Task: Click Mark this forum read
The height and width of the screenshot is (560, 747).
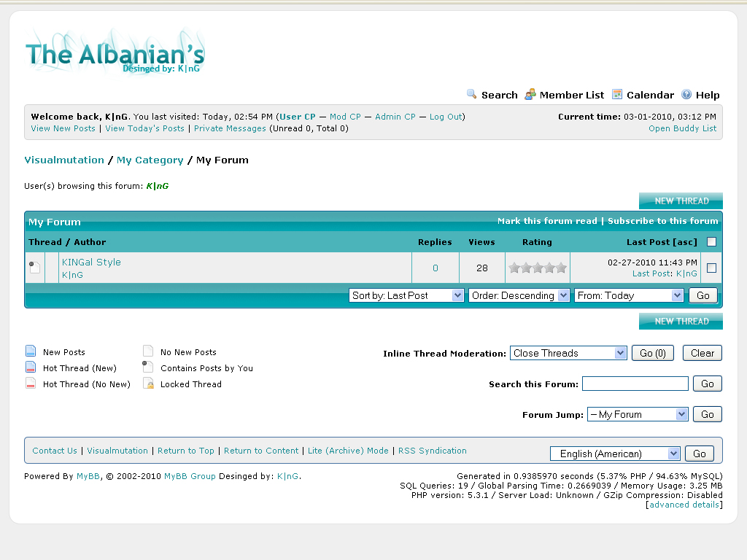Action: click(x=546, y=221)
